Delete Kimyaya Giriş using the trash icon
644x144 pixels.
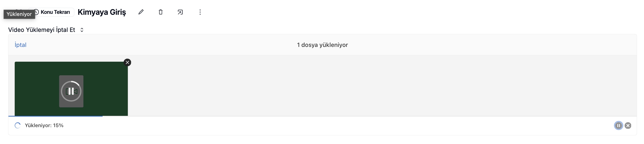[x=161, y=12]
